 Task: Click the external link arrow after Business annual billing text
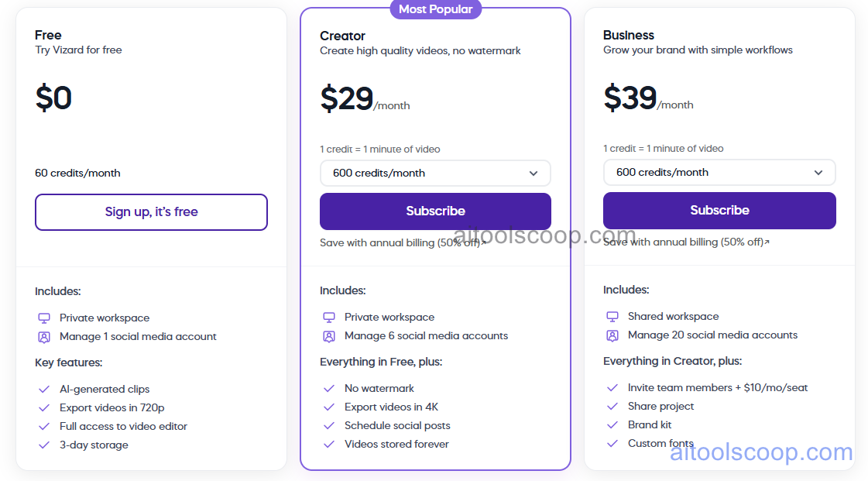767,241
